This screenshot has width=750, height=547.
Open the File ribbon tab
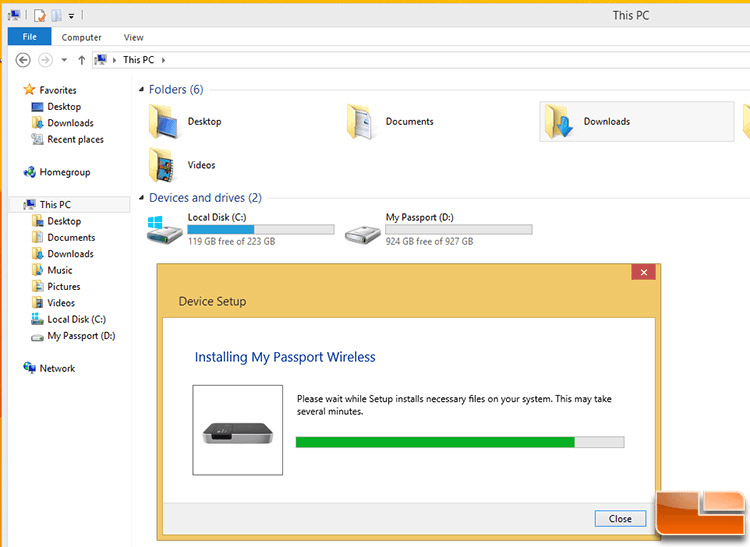[x=30, y=37]
